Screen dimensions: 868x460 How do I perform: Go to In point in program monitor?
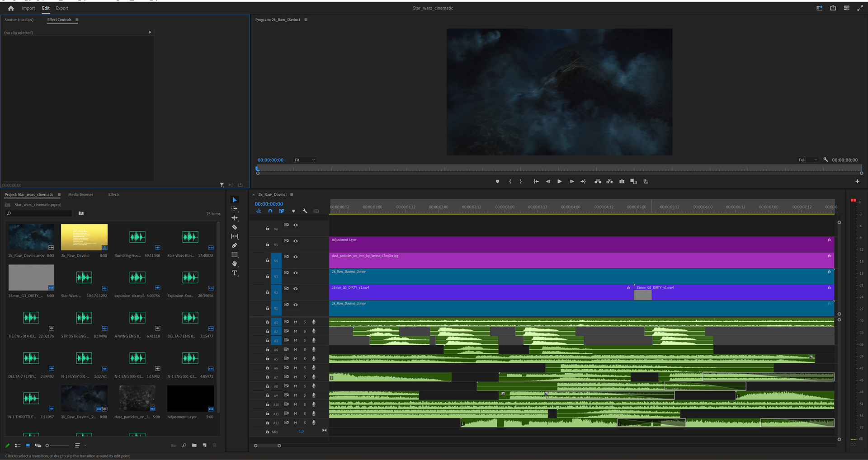536,182
